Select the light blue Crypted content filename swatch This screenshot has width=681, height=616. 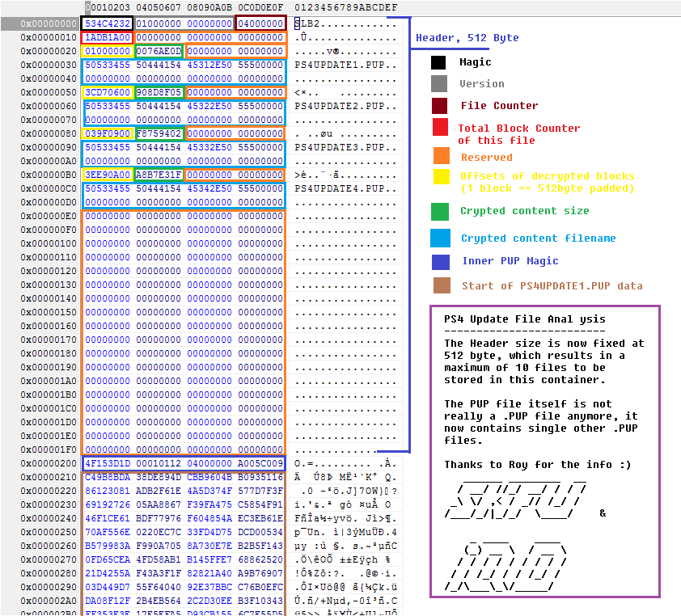438,238
